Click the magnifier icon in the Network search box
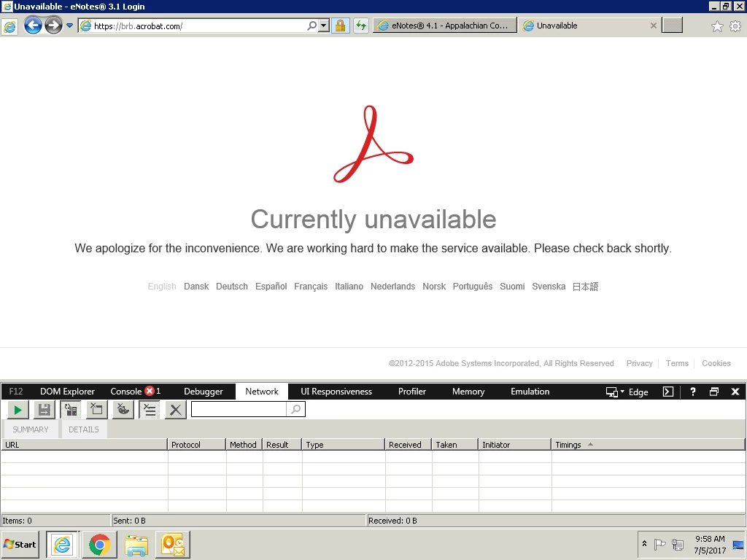Screen dimensions: 747x560 click(x=296, y=409)
